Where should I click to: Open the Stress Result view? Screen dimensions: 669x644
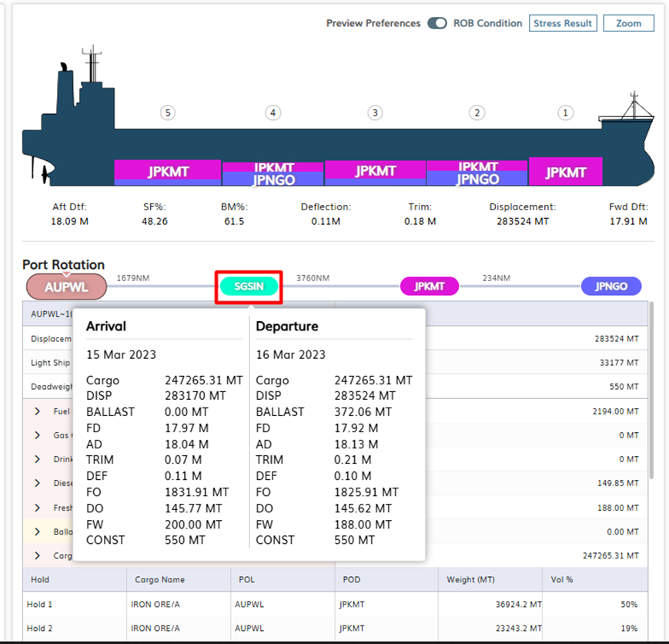(563, 23)
